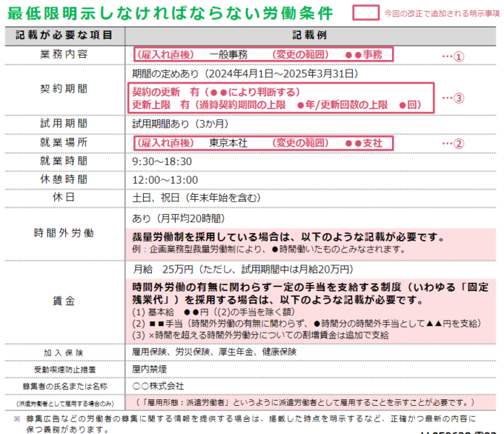
Task: Click the break time value 12:00~13:00
Action: tap(165, 178)
